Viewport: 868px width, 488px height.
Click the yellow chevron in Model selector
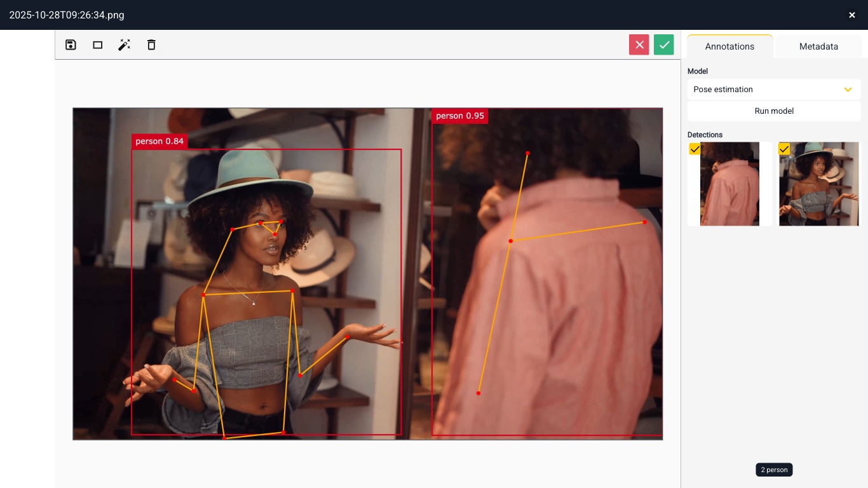tap(848, 90)
